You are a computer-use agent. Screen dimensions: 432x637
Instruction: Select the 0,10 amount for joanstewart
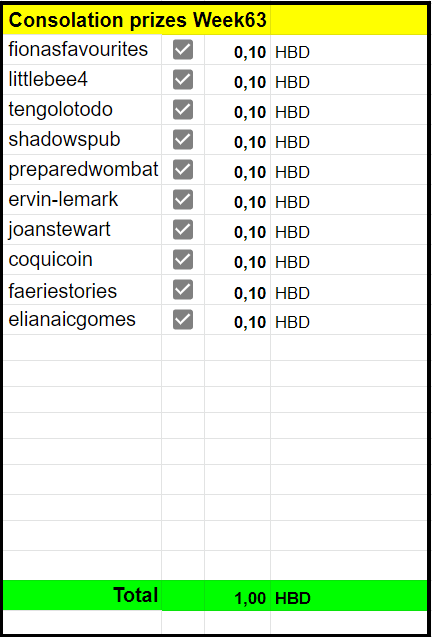click(x=237, y=230)
